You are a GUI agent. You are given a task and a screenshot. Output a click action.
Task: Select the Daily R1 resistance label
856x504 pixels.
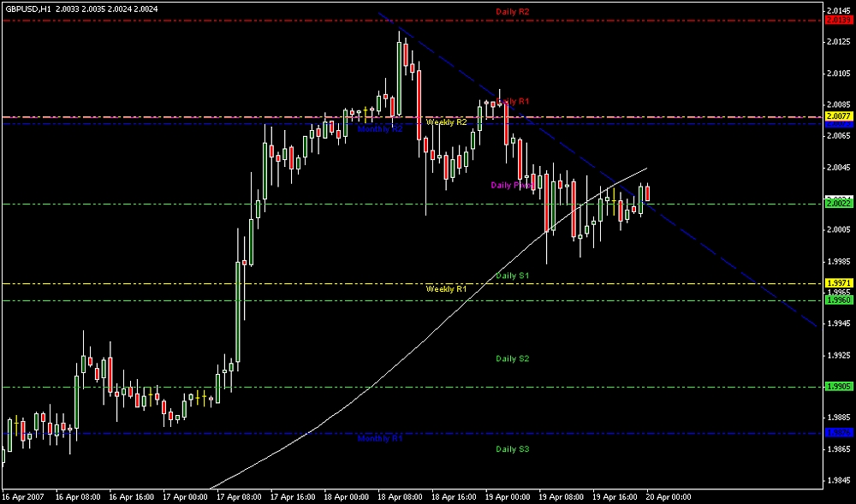(x=514, y=102)
